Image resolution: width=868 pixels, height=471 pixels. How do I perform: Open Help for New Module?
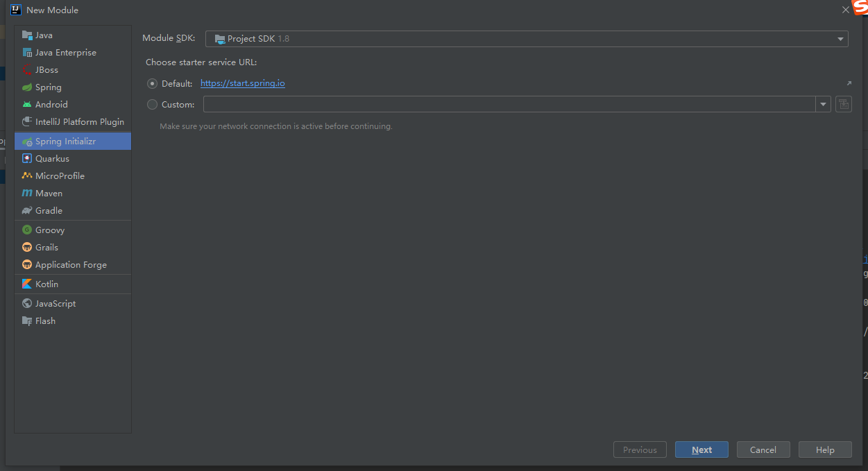coord(825,449)
